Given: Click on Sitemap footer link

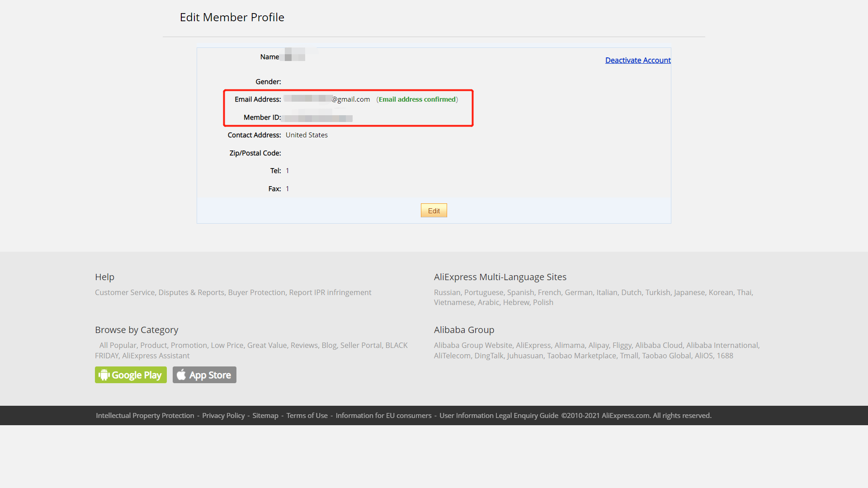Looking at the screenshot, I should 265,415.
